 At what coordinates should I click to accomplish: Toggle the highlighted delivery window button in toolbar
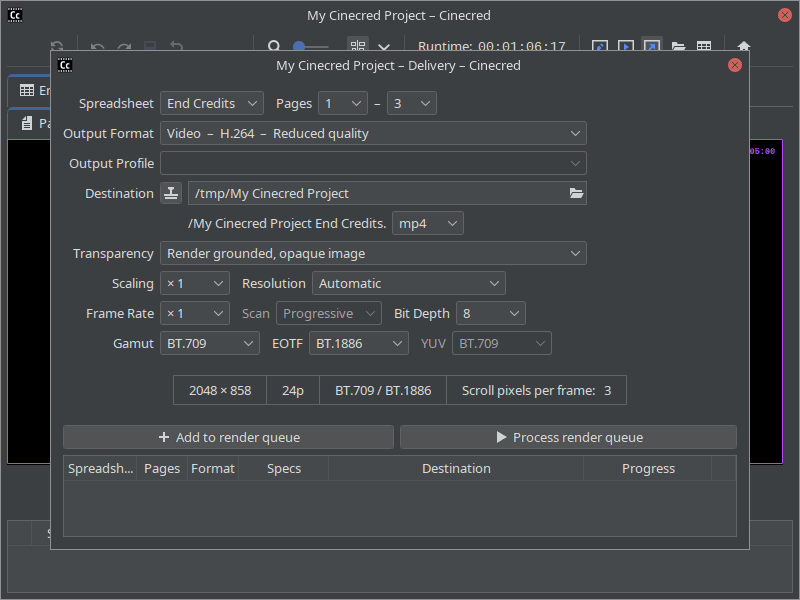tap(652, 45)
